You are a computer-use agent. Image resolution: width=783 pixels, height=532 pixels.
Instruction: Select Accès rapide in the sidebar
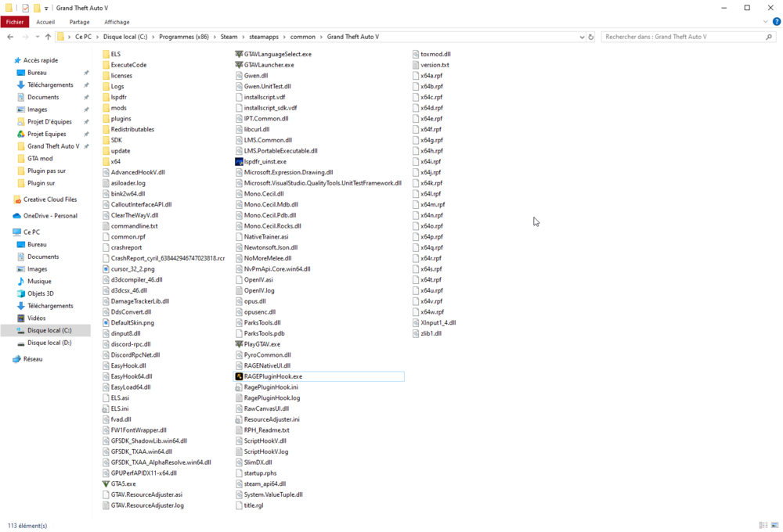coord(41,60)
